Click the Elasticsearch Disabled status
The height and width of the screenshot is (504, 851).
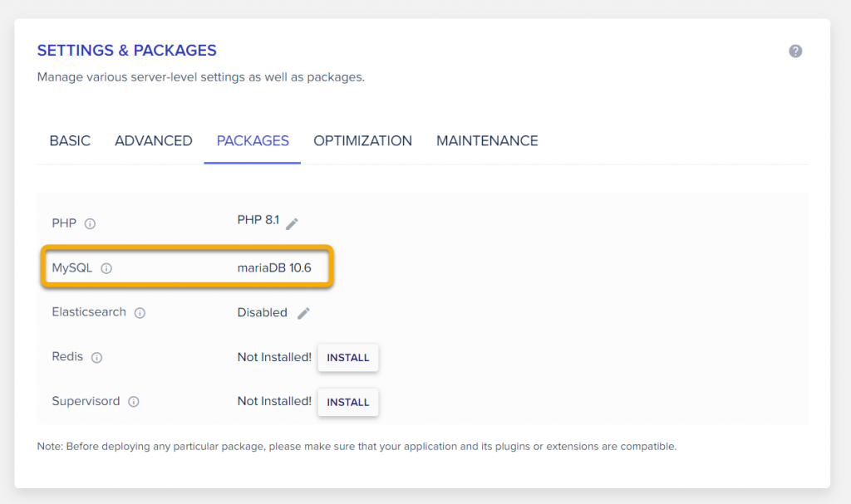262,312
